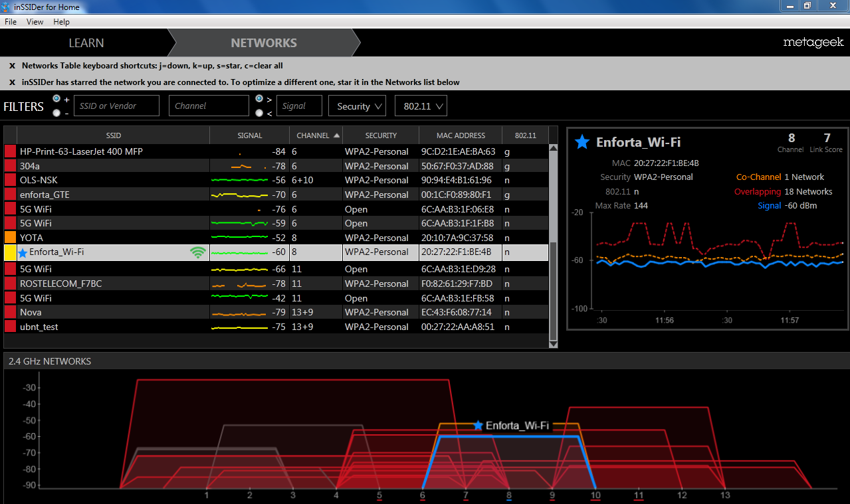This screenshot has width=850, height=504.
Task: Select the "YOTA" network name
Action: tap(31, 238)
